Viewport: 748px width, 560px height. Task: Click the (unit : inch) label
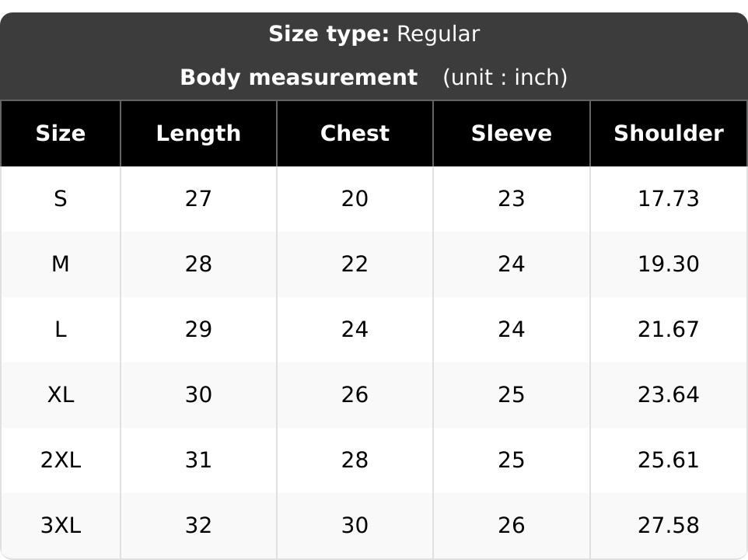tap(505, 78)
